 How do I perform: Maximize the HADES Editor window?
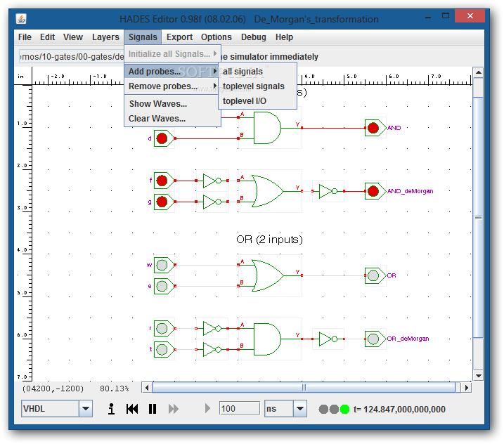[x=445, y=16]
